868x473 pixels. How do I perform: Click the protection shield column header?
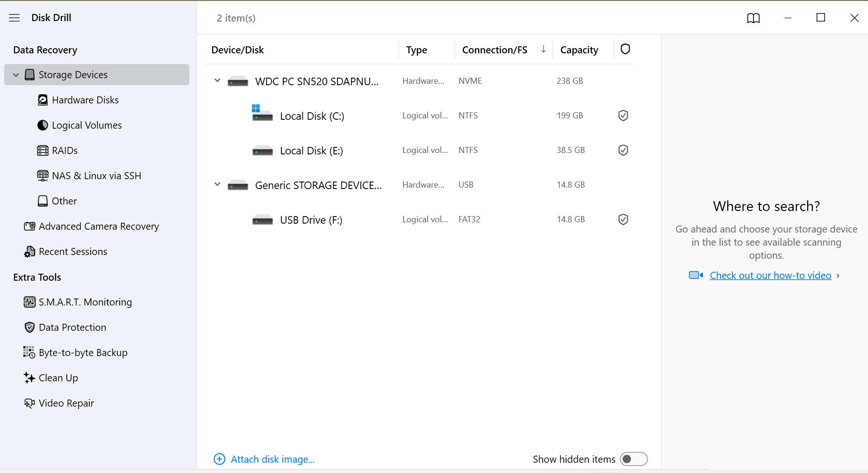click(x=625, y=49)
